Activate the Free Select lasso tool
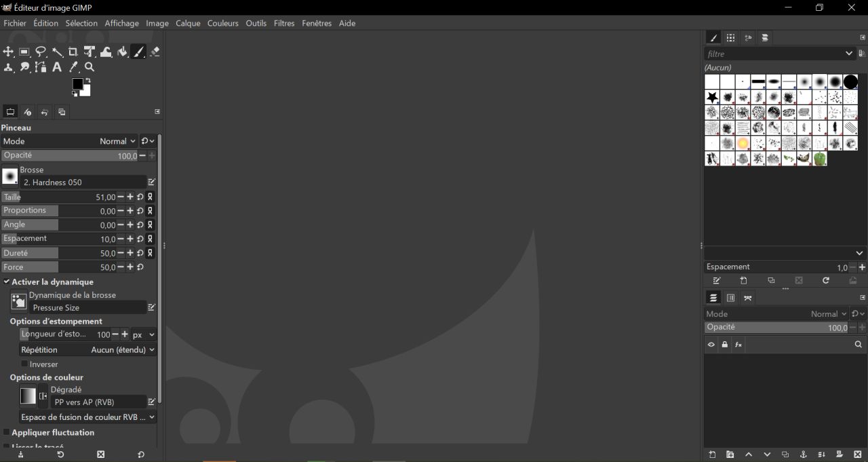The image size is (868, 462). [41, 52]
